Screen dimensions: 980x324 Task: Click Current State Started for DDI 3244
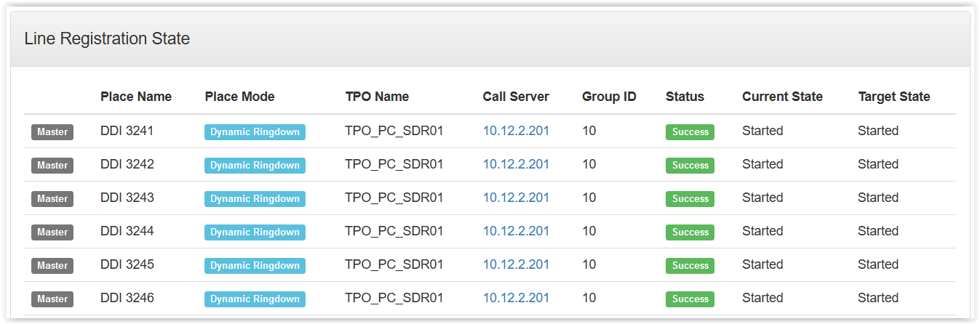[762, 231]
